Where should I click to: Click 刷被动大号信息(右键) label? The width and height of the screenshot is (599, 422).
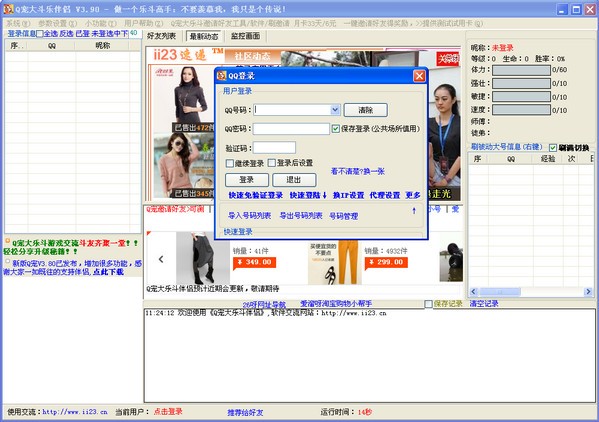pos(507,147)
